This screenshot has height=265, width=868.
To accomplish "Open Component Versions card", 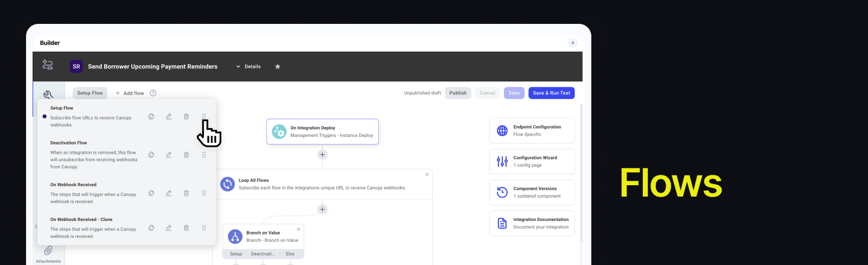I will click(x=532, y=192).
